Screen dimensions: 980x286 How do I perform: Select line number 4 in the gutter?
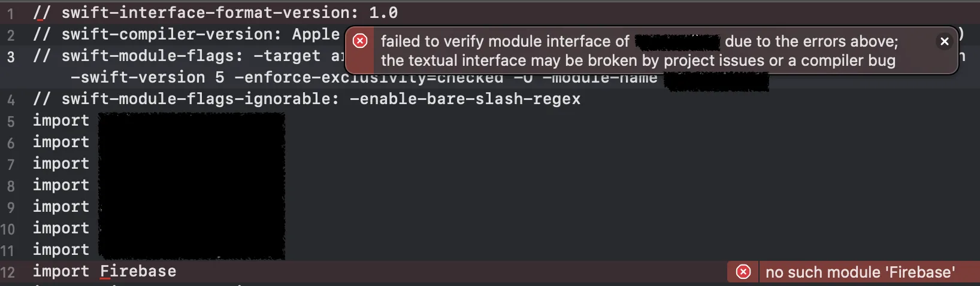coord(10,100)
